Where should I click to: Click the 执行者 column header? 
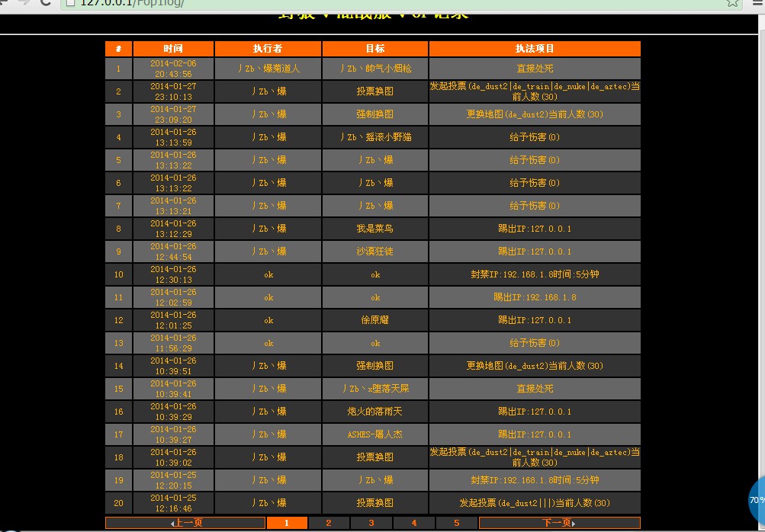[x=267, y=48]
